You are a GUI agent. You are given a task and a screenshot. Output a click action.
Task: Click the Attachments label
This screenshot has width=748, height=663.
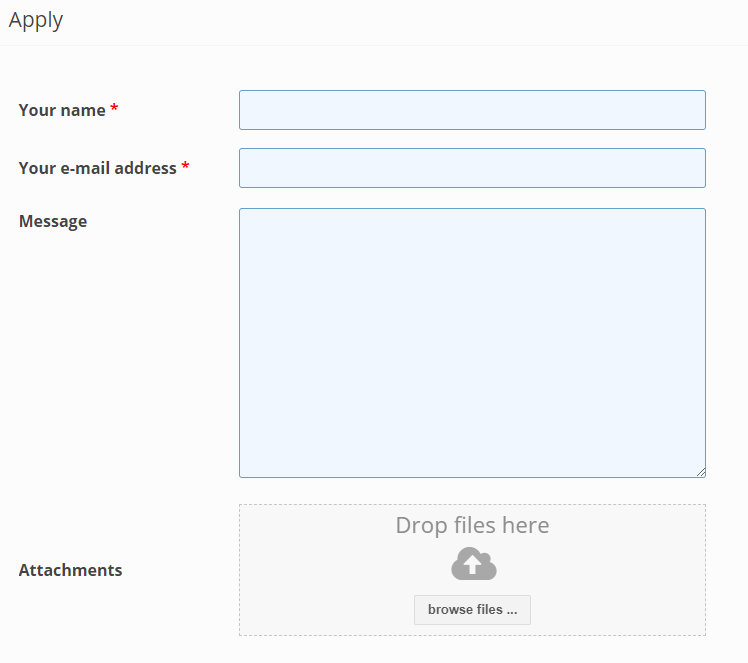(70, 570)
